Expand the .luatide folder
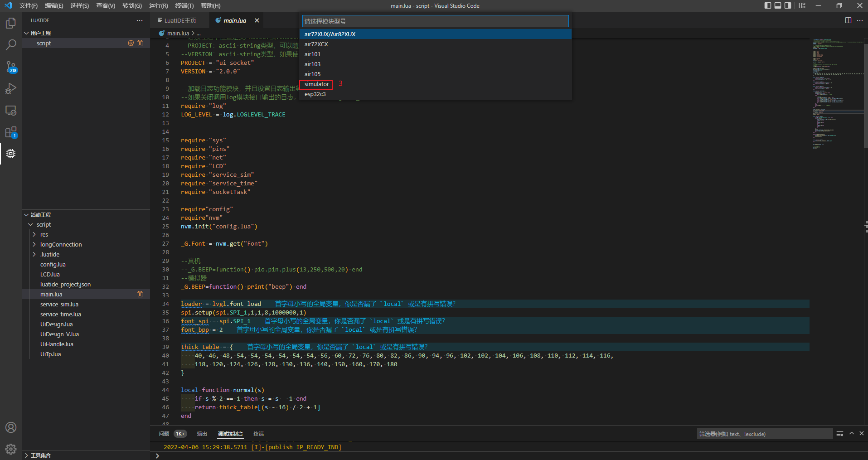The height and width of the screenshot is (460, 868). pyautogui.click(x=34, y=255)
